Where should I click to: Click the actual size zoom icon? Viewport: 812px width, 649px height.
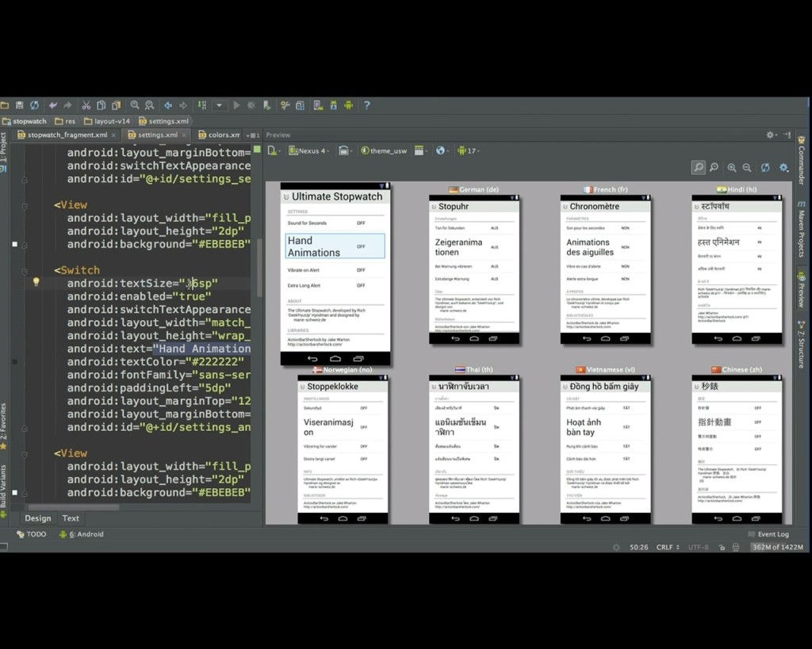point(714,167)
